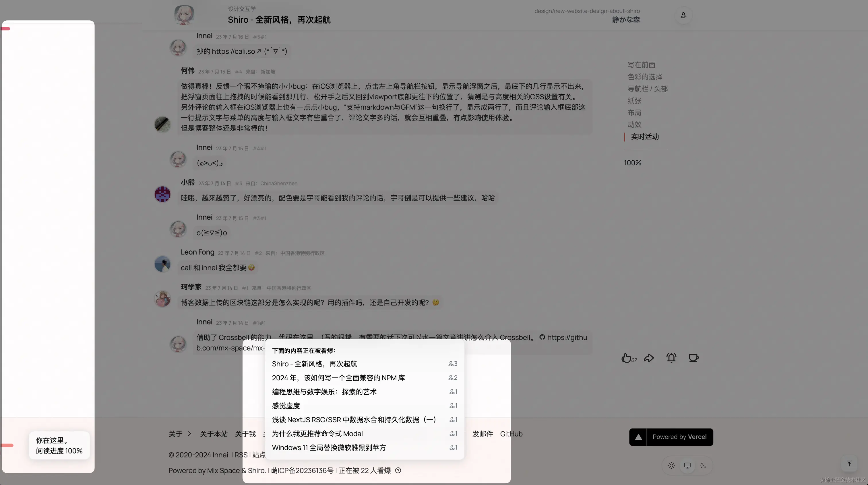Image resolution: width=868 pixels, height=485 pixels.
Task: Click the user login icon in header
Action: 683,15
